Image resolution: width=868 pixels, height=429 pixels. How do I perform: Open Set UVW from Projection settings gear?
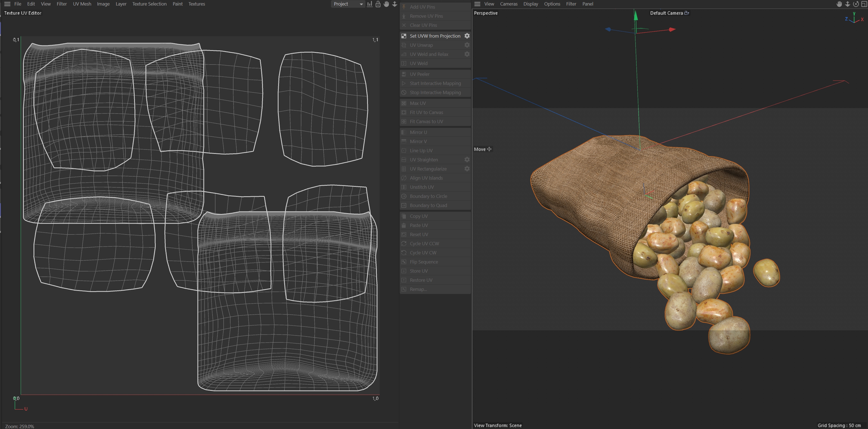pos(467,36)
